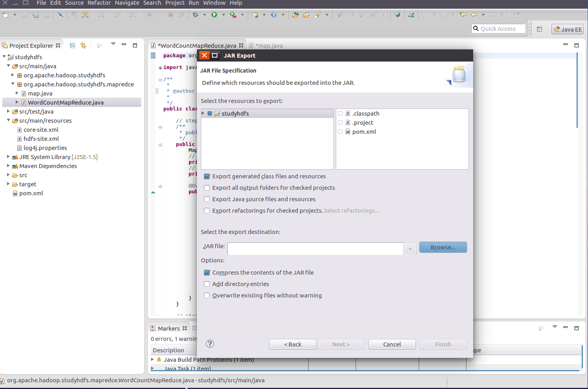Enable Overwrite existing files without warning
The height and width of the screenshot is (389, 588).
click(207, 295)
